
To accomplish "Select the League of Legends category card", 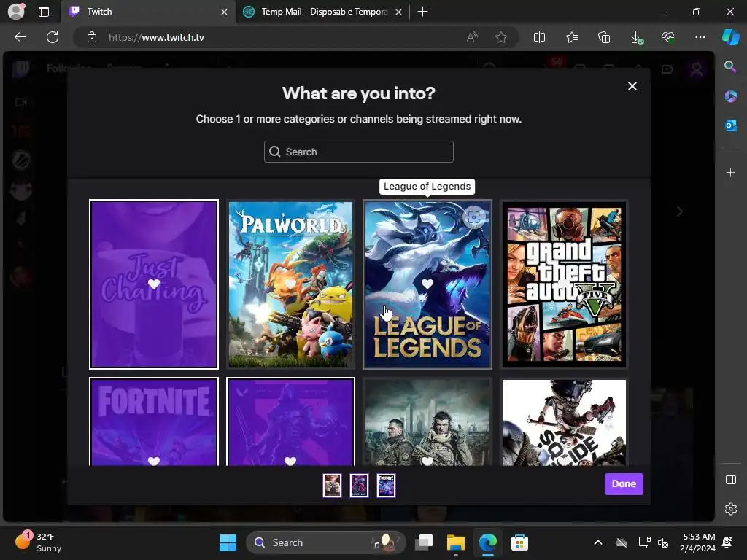I will pyautogui.click(x=427, y=284).
